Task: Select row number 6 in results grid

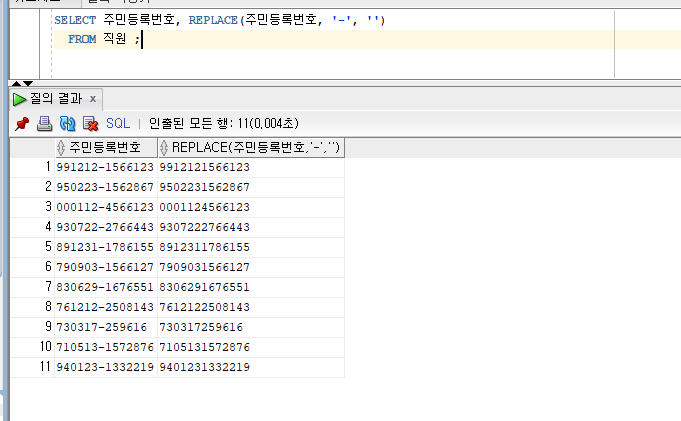Action: pyautogui.click(x=33, y=267)
